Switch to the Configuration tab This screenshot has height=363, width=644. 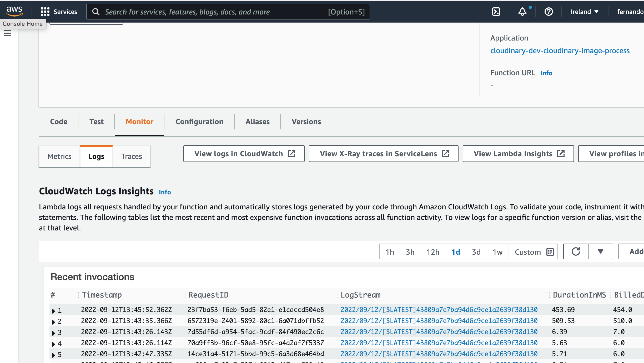(199, 122)
